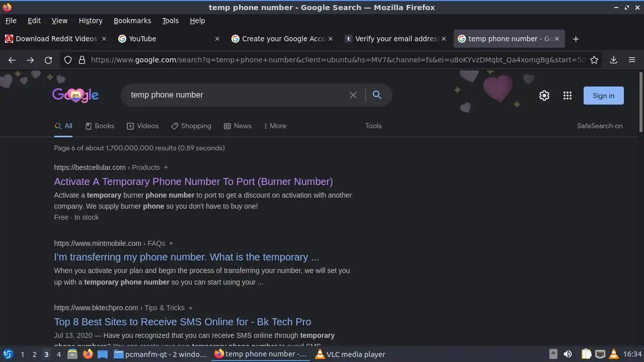
Task: Reload the current page
Action: [x=48, y=60]
